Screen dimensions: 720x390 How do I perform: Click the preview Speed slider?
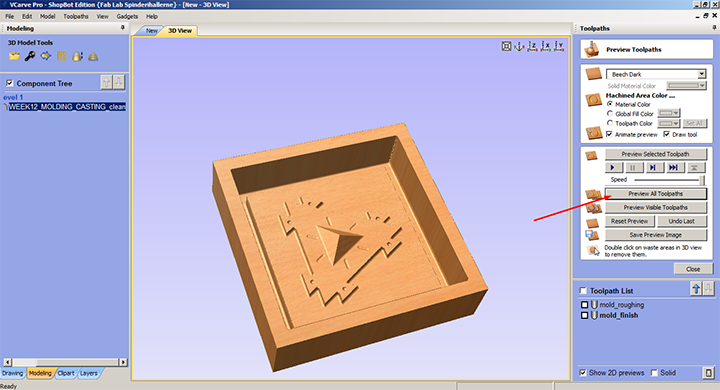point(669,180)
